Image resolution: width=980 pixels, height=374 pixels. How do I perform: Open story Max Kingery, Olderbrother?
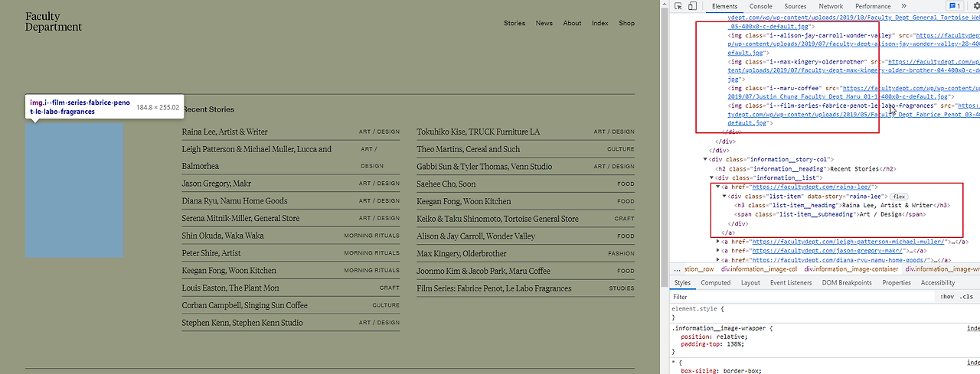point(525,253)
